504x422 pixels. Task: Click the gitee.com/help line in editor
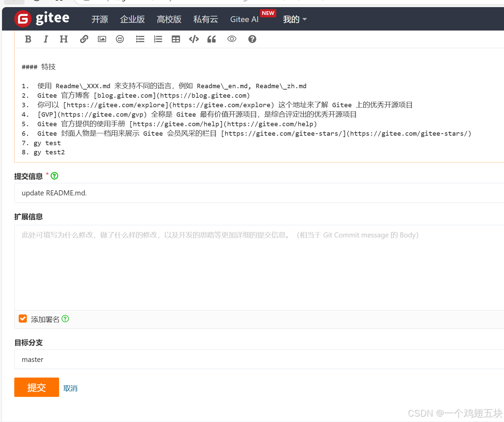(x=169, y=124)
